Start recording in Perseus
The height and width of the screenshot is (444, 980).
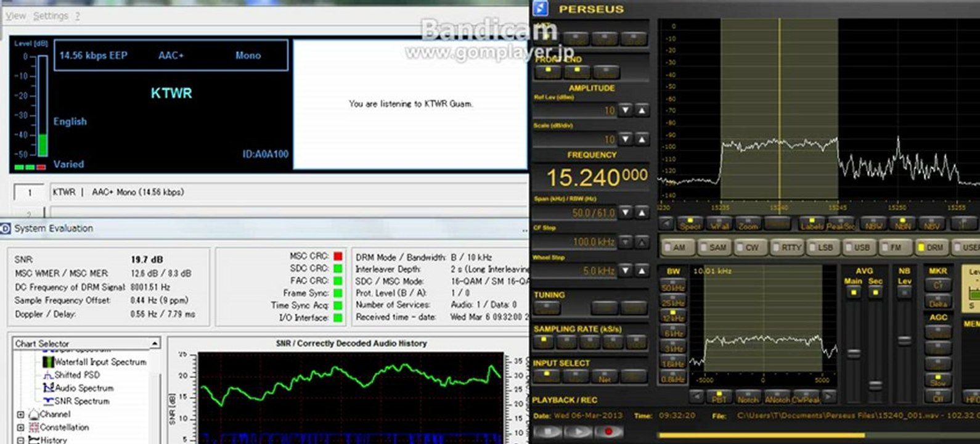coord(608,432)
